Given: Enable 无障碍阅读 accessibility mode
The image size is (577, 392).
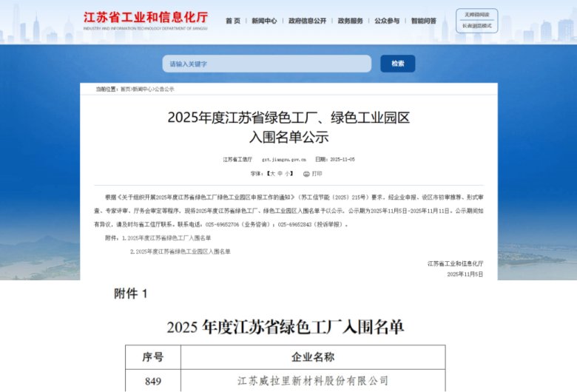Looking at the screenshot, I should coord(476,14).
